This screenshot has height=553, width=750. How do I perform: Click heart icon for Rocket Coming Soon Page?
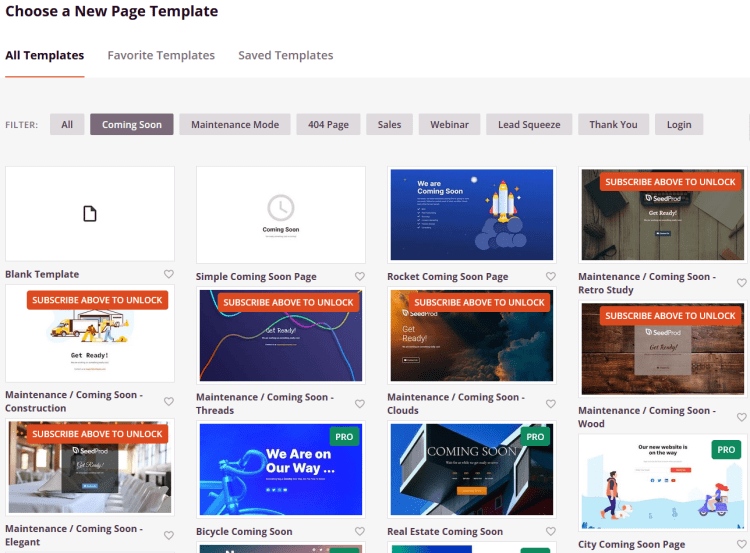coord(551,276)
